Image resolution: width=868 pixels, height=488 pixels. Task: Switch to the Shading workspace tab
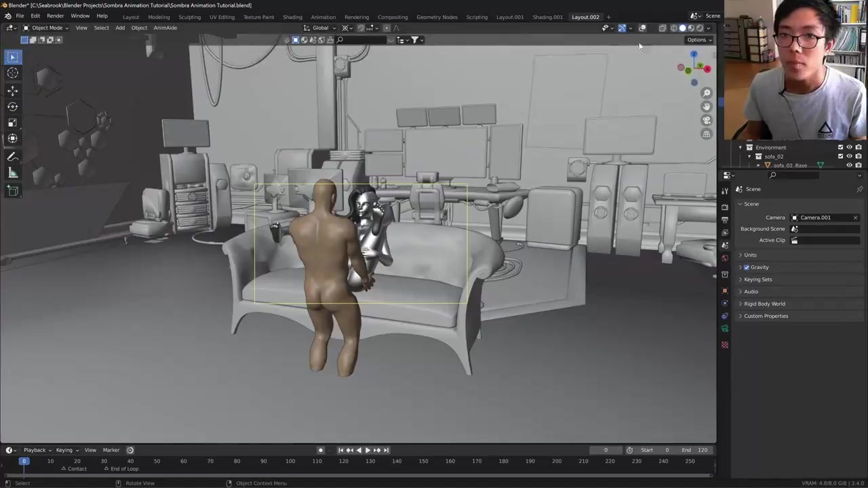pyautogui.click(x=292, y=17)
